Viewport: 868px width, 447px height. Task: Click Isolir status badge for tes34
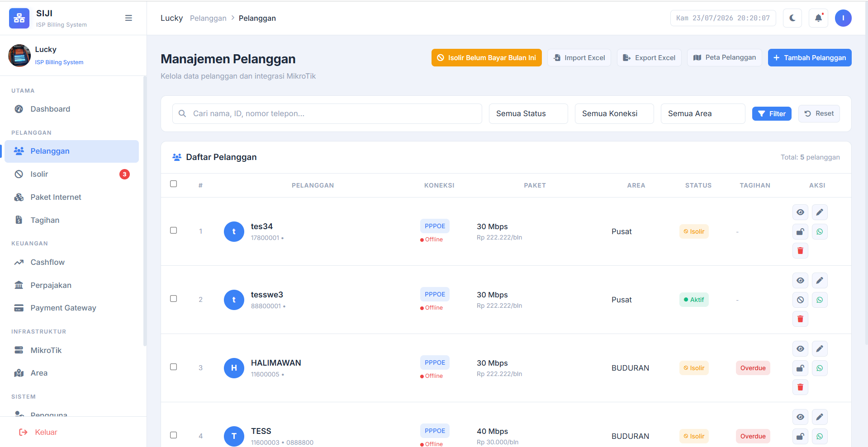(x=694, y=231)
